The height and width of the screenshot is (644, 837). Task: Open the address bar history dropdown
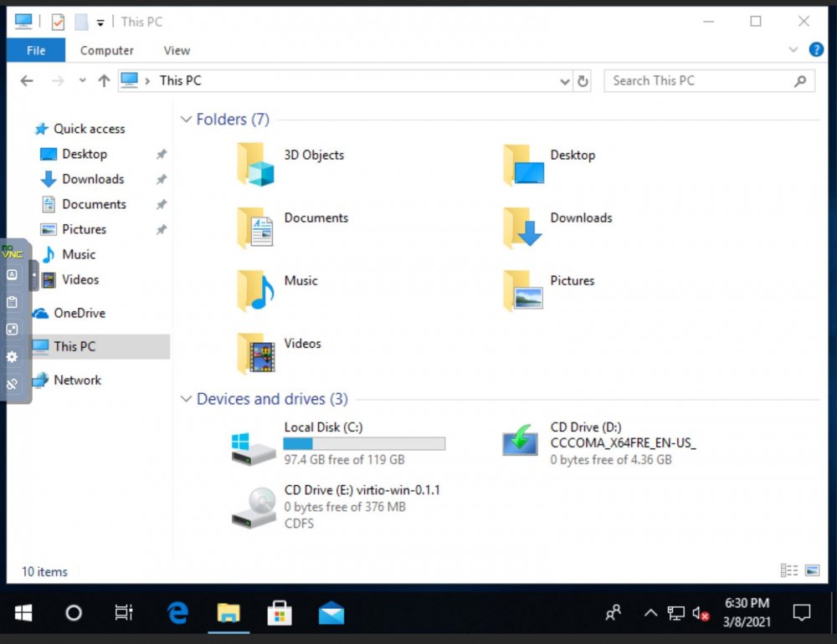[x=565, y=81]
